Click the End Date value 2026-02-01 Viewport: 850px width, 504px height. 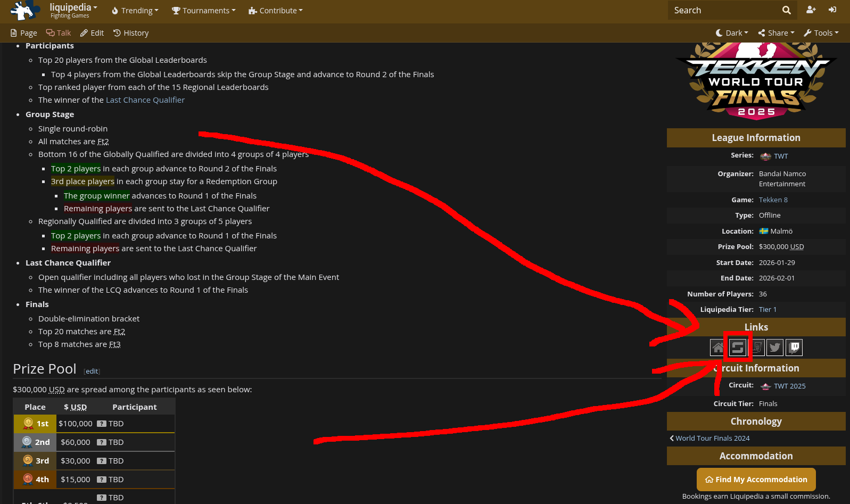pos(777,278)
